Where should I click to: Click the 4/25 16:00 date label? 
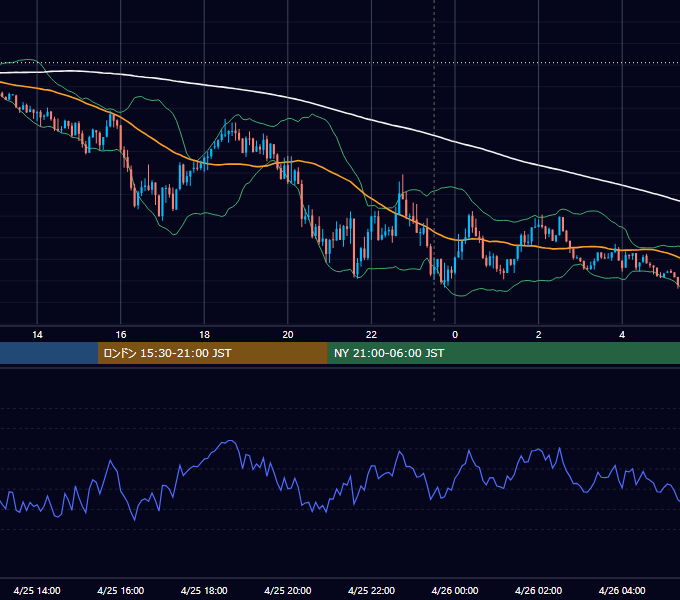121,590
